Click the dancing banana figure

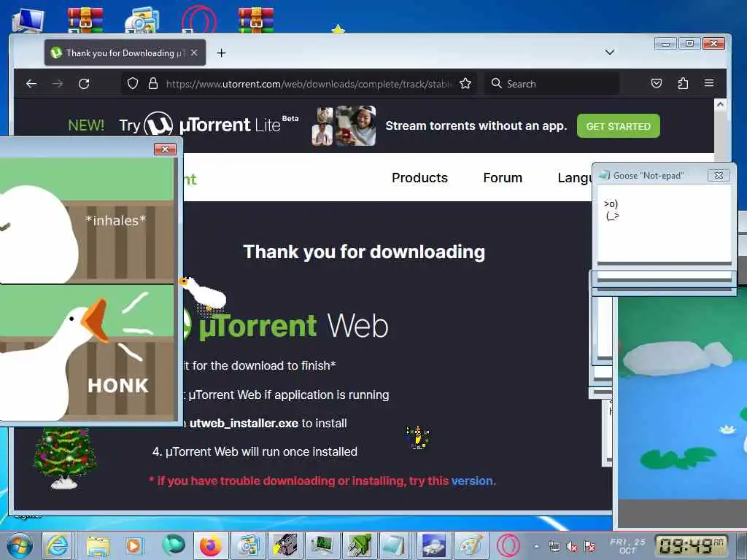(417, 437)
